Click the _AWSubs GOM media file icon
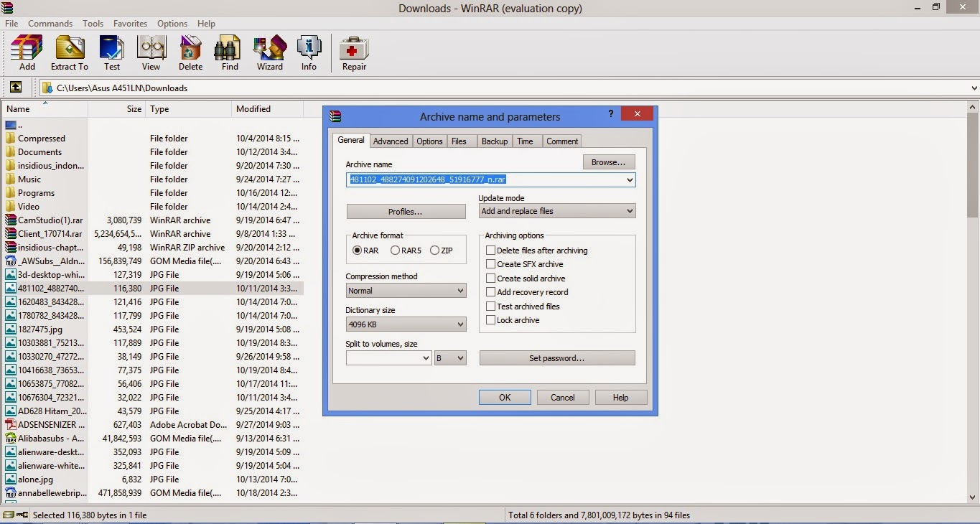This screenshot has height=524, width=980. 11,261
